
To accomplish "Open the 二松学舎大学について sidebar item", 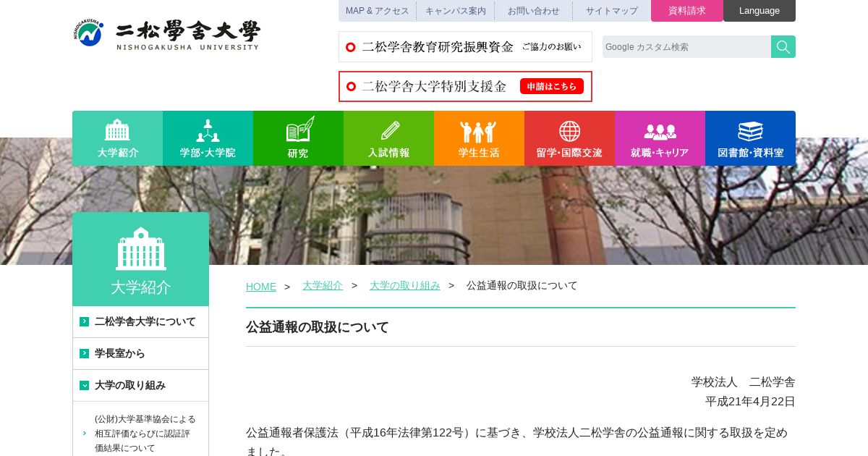I will [x=141, y=321].
